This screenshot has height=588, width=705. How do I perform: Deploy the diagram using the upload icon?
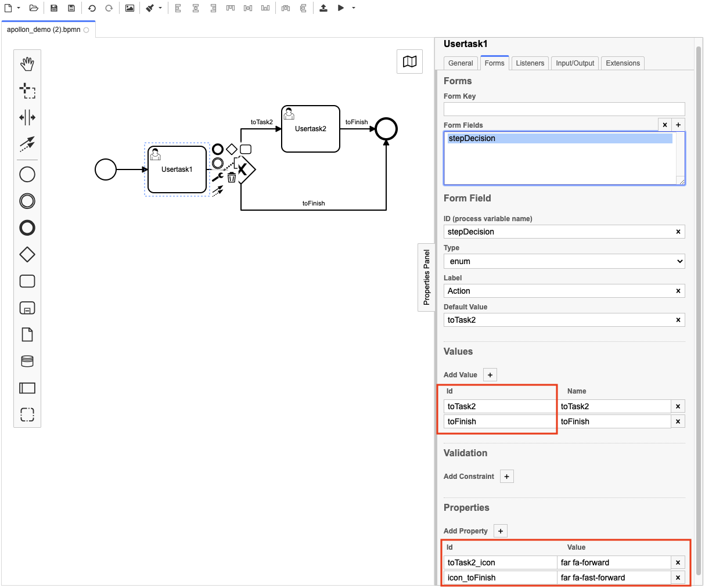click(323, 8)
